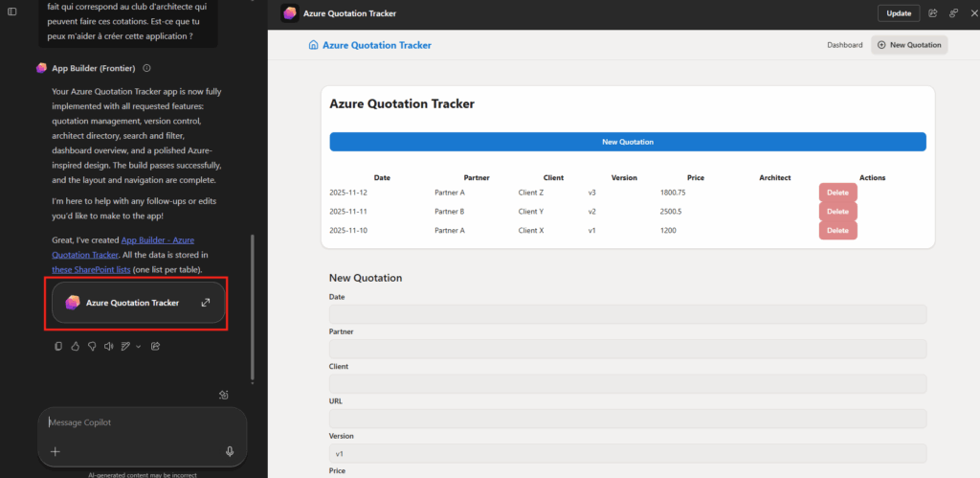
Task: Click the microphone icon in message box
Action: click(x=230, y=451)
